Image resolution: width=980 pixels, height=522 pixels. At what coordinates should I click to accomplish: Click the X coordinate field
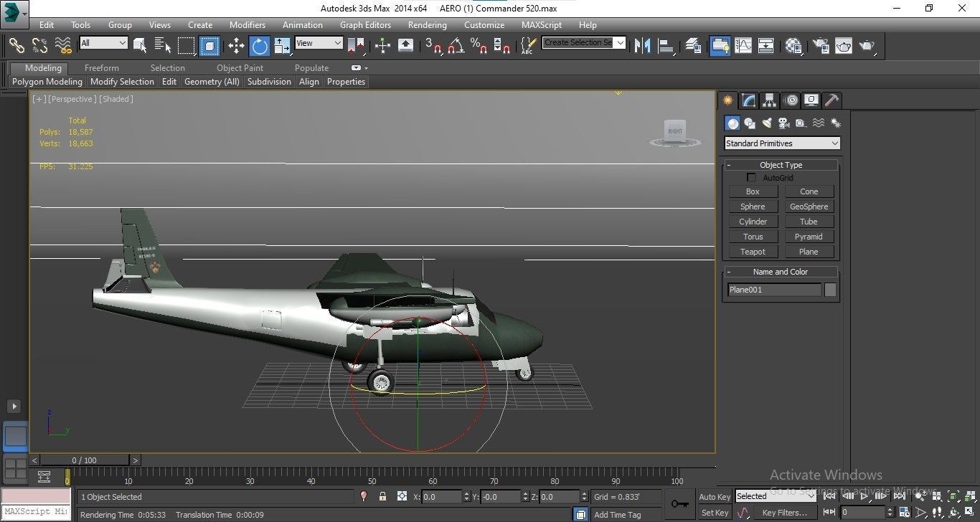442,496
